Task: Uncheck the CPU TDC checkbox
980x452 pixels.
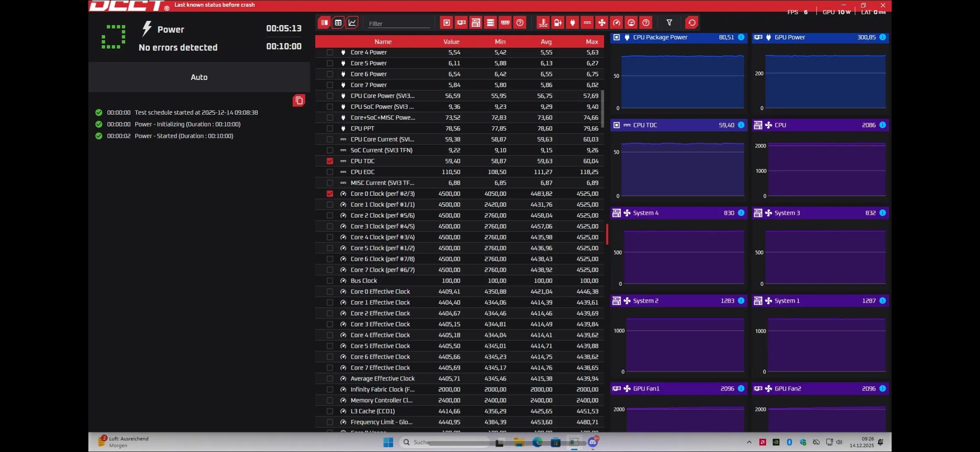Action: [x=330, y=161]
